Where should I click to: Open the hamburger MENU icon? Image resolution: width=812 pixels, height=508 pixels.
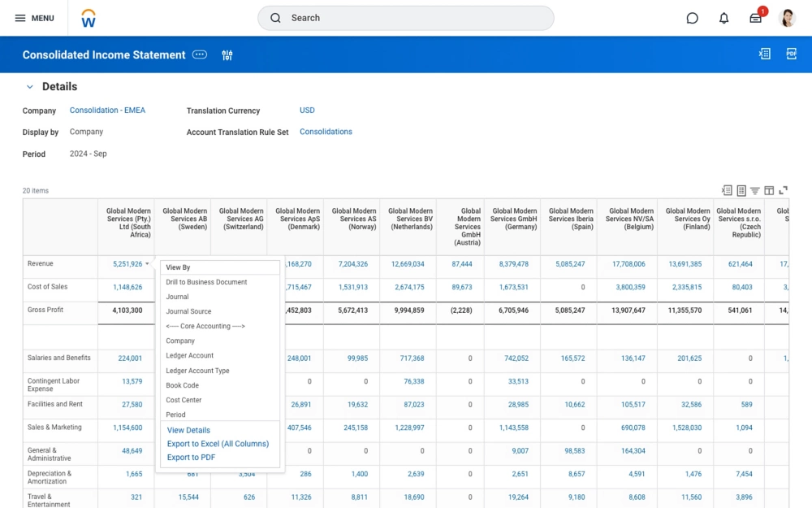tap(20, 18)
